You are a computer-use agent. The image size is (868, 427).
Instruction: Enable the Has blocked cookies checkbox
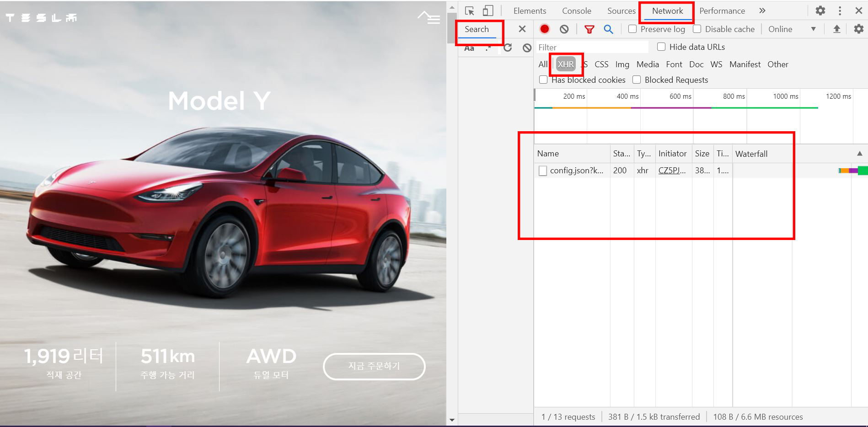[543, 80]
